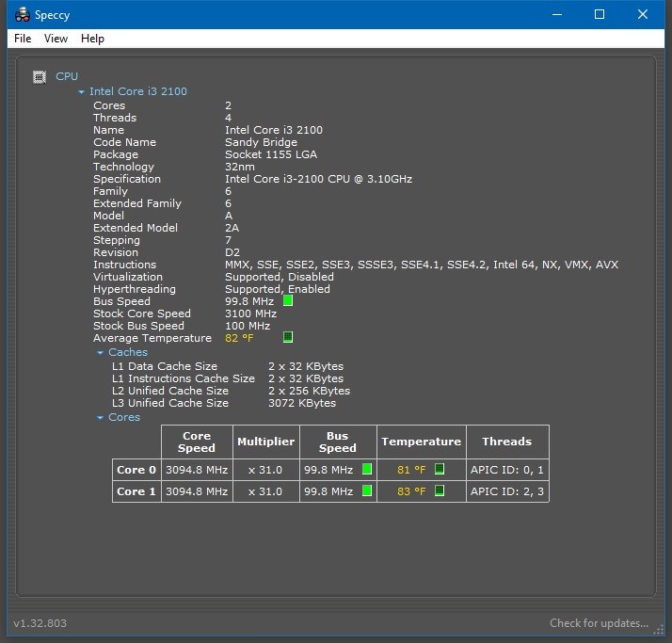The image size is (672, 643).
Task: Click L3 Unified Cache Size value 3072 KBytes
Action: coord(302,403)
